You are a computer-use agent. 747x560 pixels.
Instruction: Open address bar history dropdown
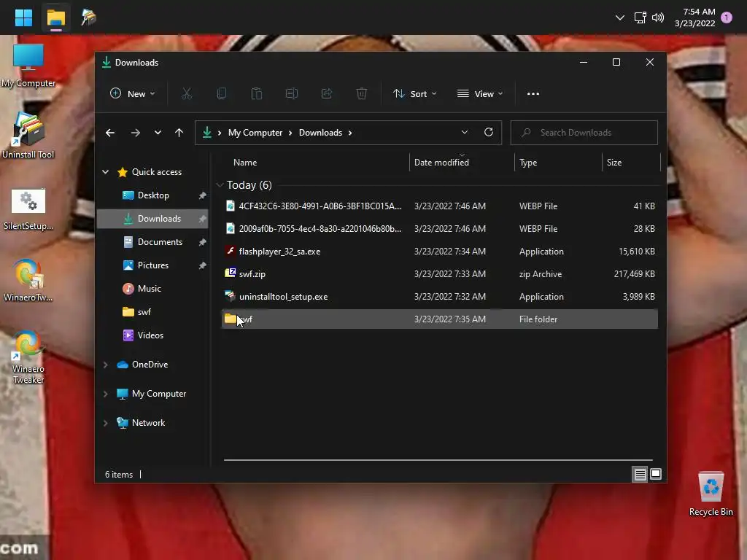tap(465, 133)
